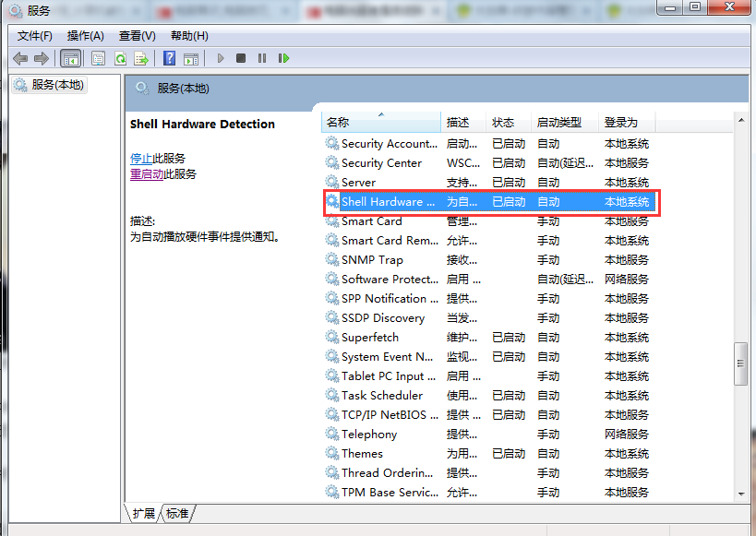Image resolution: width=756 pixels, height=536 pixels.
Task: Open the 帮助(H) menu
Action: coord(189,36)
